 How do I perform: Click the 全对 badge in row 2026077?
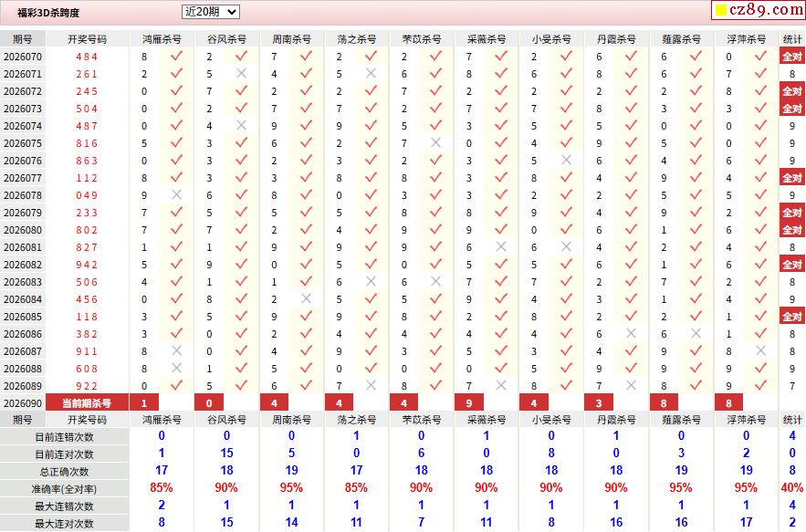pyautogui.click(x=792, y=178)
